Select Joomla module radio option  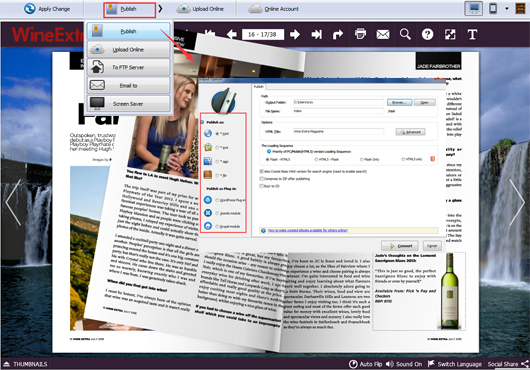click(x=217, y=213)
